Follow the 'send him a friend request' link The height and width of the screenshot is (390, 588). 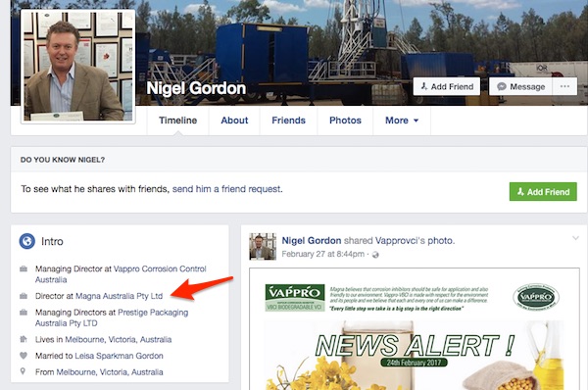(x=226, y=189)
